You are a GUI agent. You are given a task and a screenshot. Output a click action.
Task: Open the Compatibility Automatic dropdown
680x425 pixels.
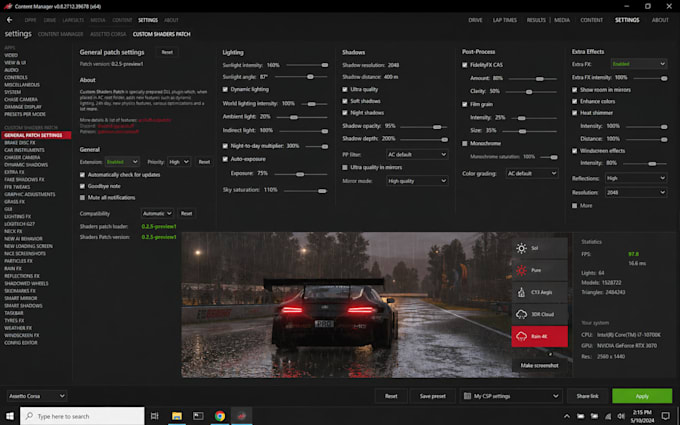[157, 213]
